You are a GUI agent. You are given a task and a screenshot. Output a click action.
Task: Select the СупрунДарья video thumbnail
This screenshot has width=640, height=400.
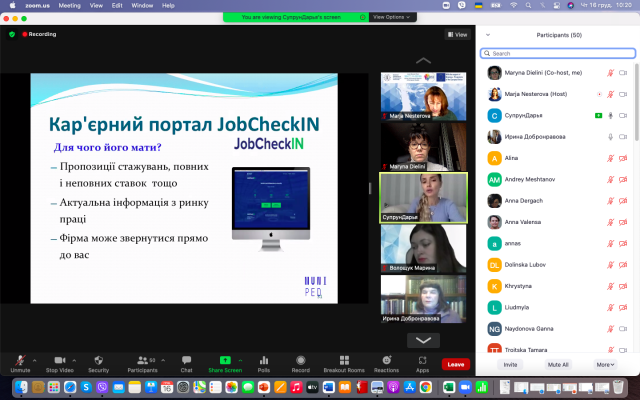(423, 198)
